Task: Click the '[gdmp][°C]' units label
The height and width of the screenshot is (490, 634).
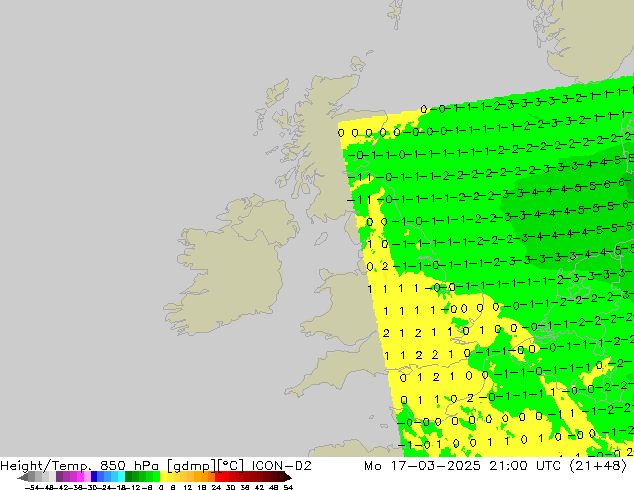Action: click(x=205, y=466)
